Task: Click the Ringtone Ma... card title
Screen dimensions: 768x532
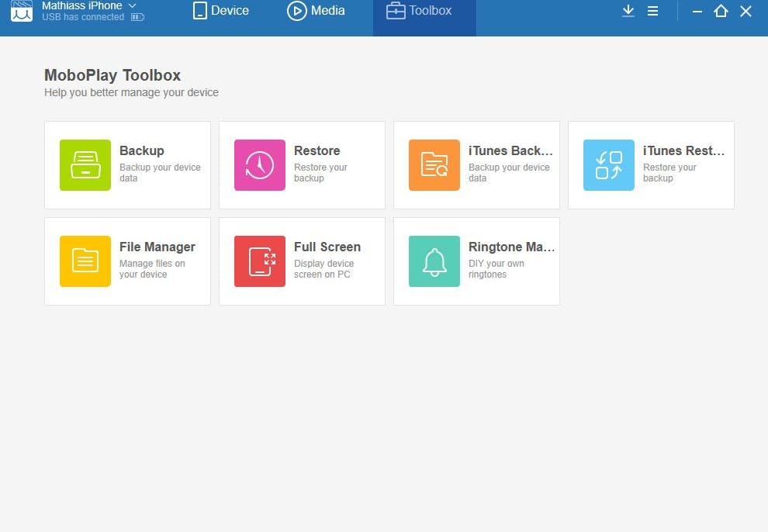Action: [x=511, y=247]
